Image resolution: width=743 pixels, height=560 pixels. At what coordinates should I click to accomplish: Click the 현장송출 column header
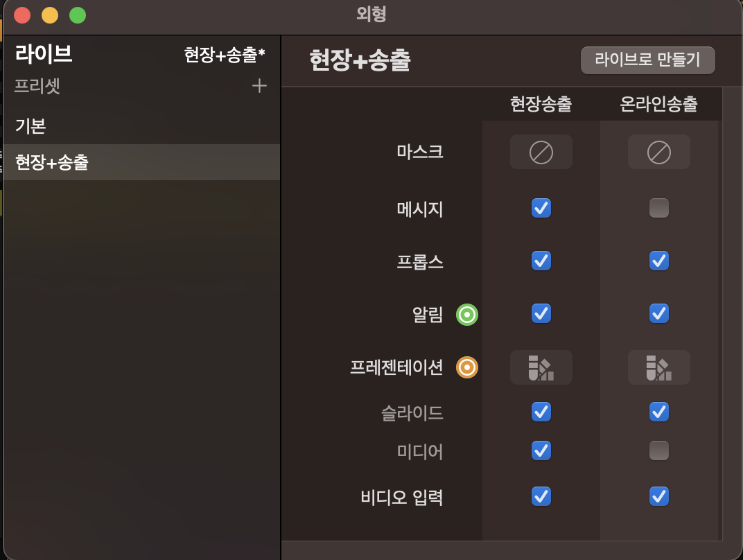(541, 104)
